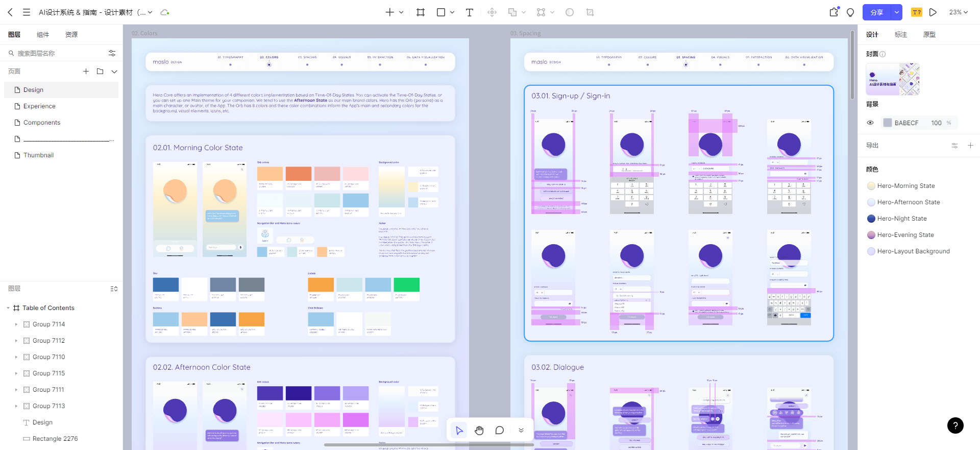
Task: Collapse the pages list chevron
Action: pos(114,72)
